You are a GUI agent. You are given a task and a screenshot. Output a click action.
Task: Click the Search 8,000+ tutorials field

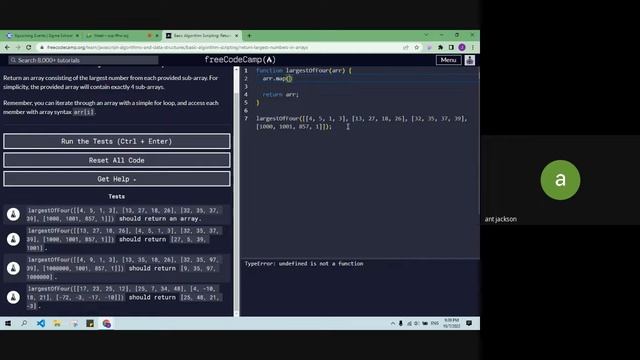(x=83, y=60)
